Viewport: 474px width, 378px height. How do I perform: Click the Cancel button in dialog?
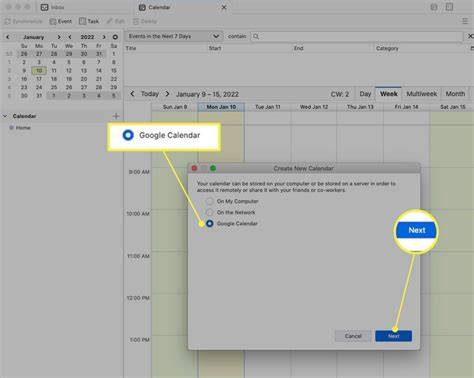tap(353, 336)
